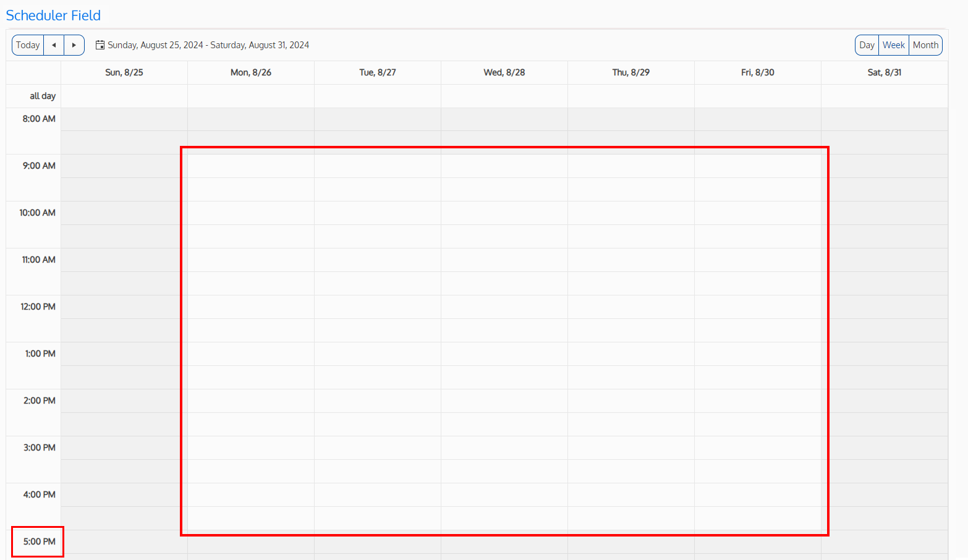Select the 'Wed, 8/28' column header
The width and height of the screenshot is (968, 560).
(x=504, y=72)
